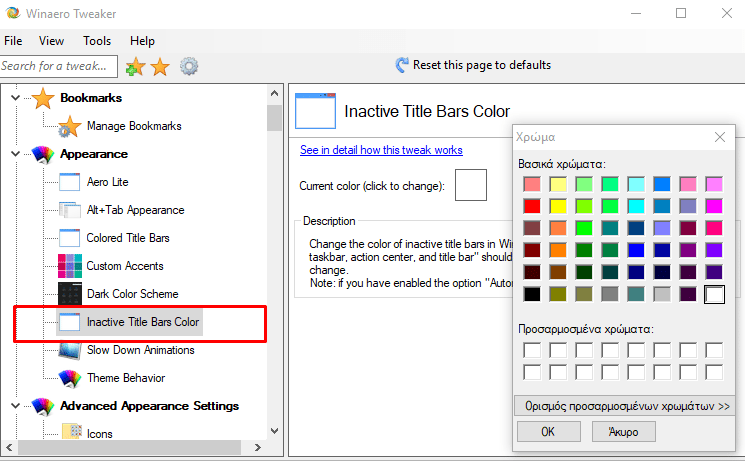745x461 pixels.
Task: Click the Inactive Title Bars Color header icon
Action: pyautogui.click(x=315, y=111)
